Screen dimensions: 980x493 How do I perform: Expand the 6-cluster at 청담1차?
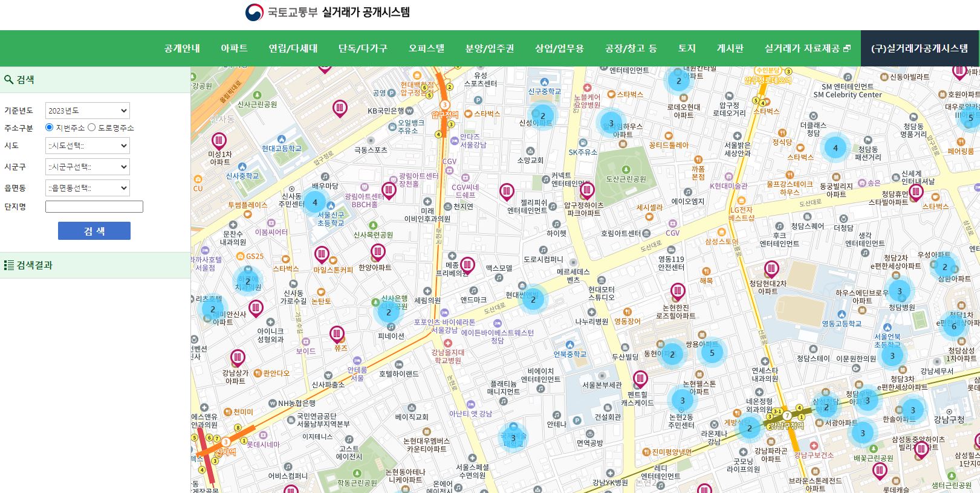point(954,326)
